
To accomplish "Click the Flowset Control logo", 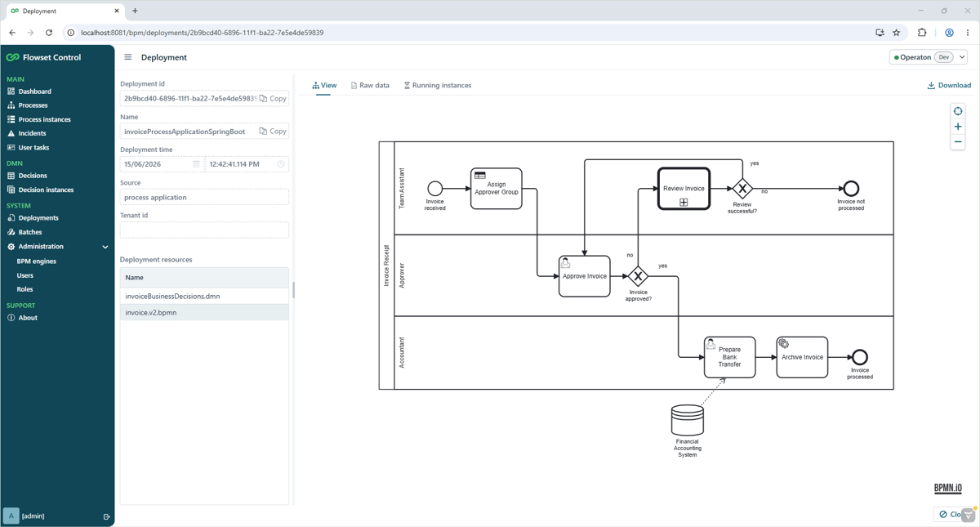I will point(44,57).
